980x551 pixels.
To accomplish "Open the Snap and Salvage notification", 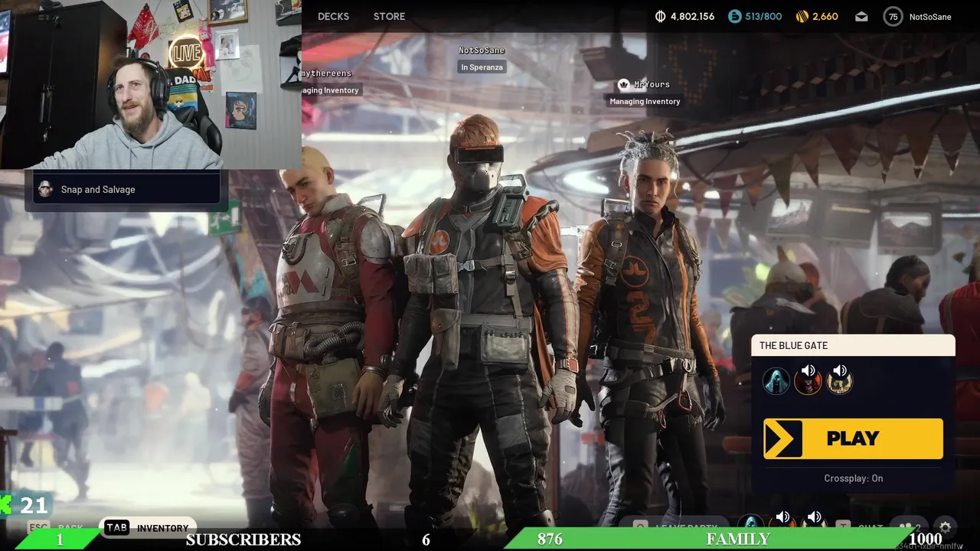I will (126, 189).
